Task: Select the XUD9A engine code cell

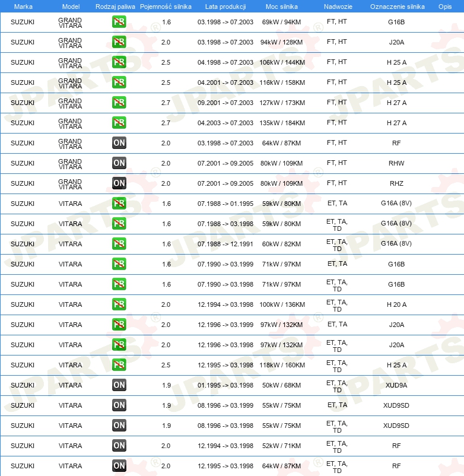Action: tap(396, 385)
